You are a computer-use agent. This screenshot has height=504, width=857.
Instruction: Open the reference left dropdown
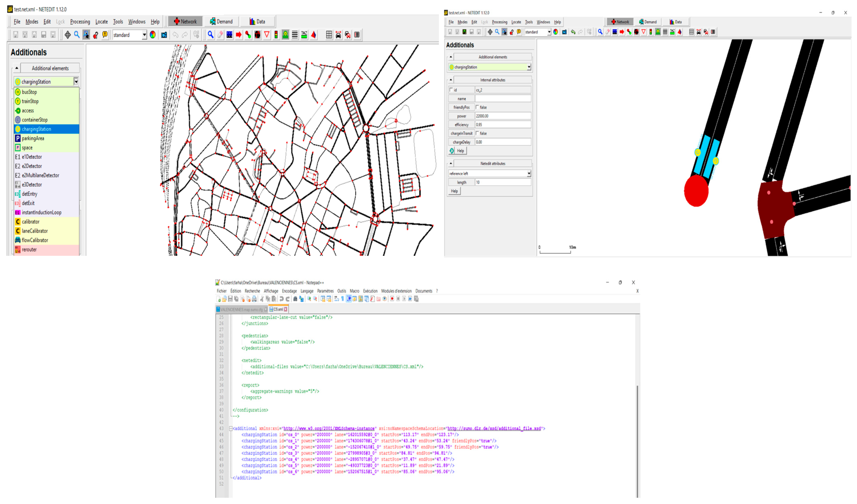(x=529, y=174)
